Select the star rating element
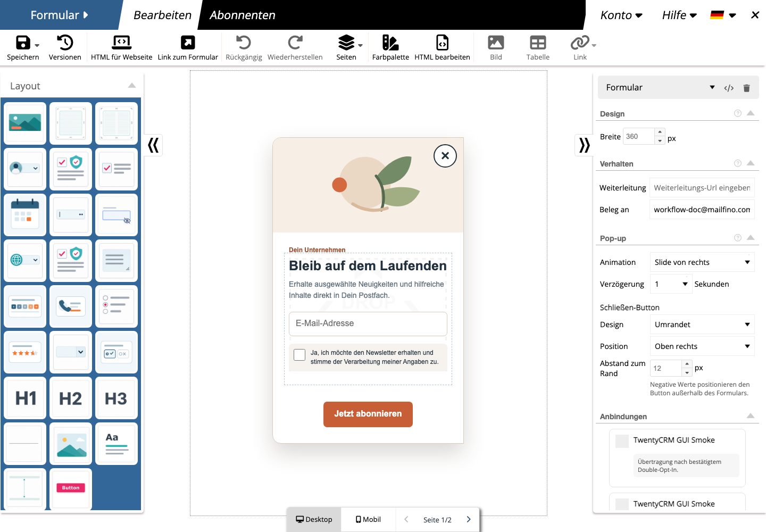This screenshot has width=766, height=532. pyautogui.click(x=25, y=352)
